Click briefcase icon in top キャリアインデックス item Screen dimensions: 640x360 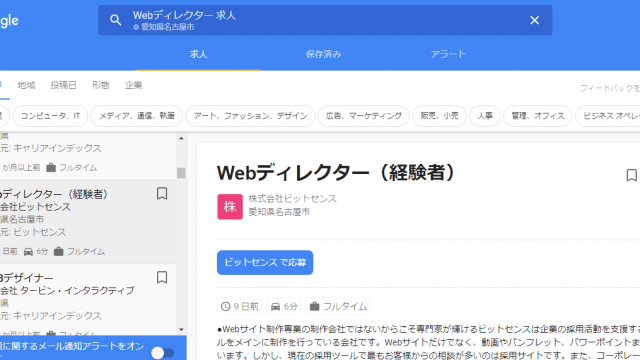51,167
